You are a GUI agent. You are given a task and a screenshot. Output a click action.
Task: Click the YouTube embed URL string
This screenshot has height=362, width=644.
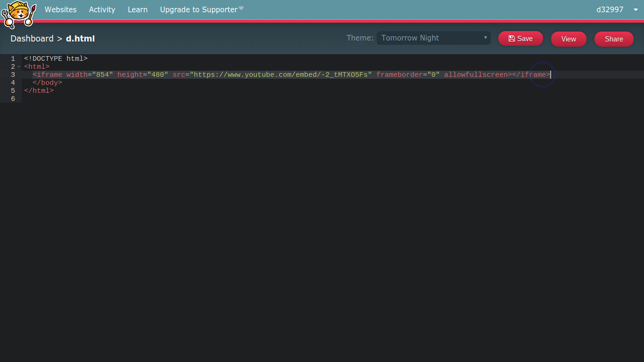click(x=281, y=75)
